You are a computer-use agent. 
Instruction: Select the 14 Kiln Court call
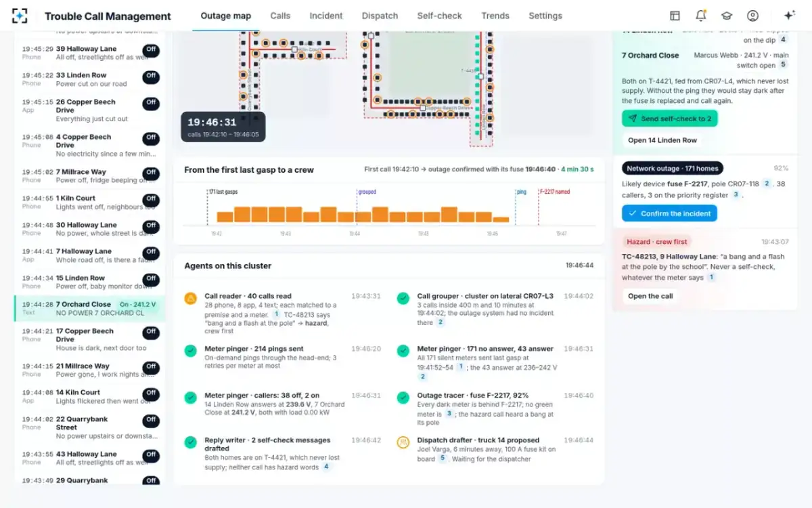pos(89,396)
